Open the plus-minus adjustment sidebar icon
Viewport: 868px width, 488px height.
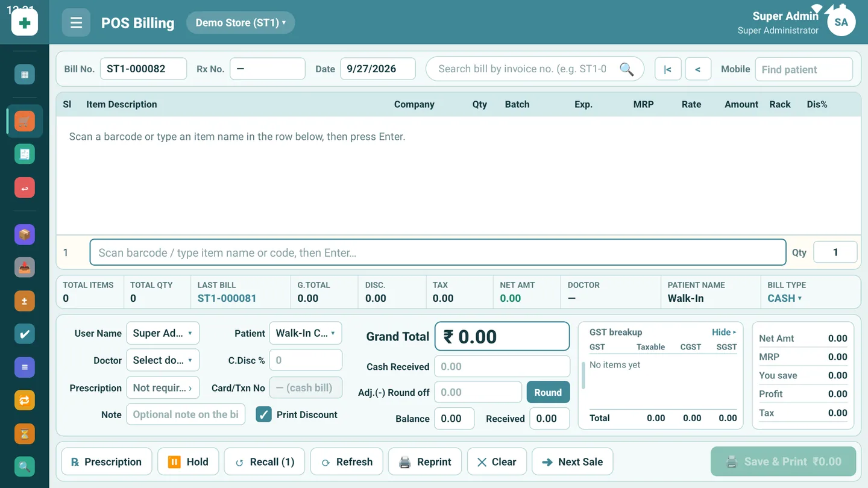pos(25,301)
